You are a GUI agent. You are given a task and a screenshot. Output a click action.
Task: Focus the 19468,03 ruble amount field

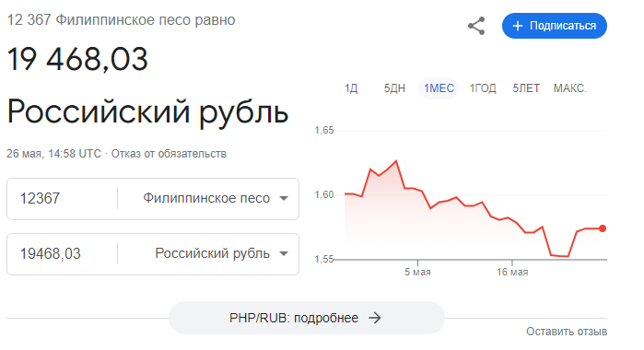(63, 254)
